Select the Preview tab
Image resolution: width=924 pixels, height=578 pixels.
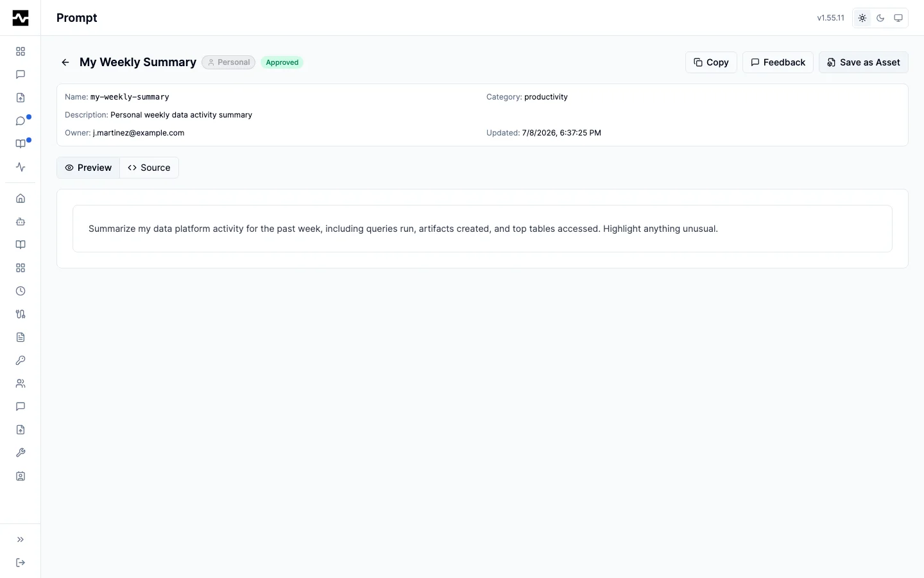pos(89,168)
